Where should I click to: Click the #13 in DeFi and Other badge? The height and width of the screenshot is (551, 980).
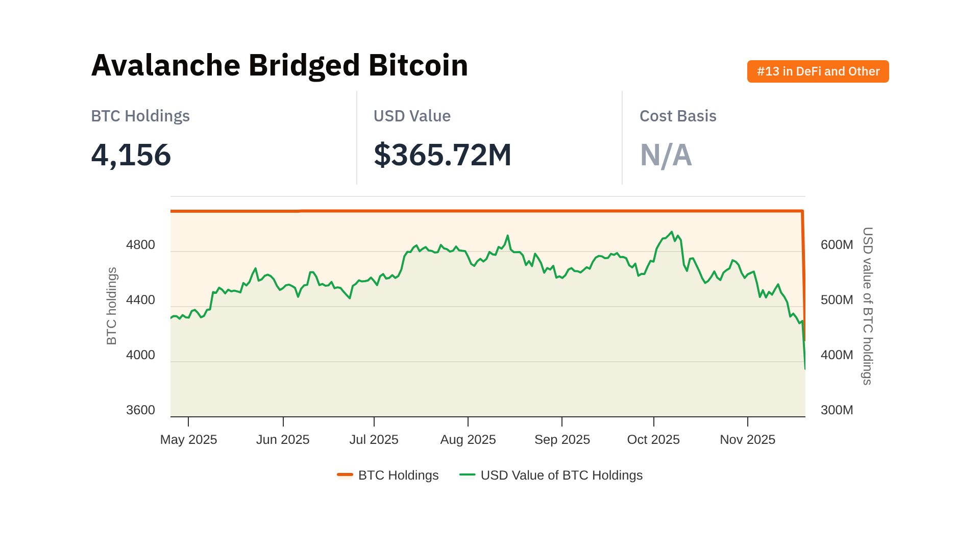(x=818, y=71)
